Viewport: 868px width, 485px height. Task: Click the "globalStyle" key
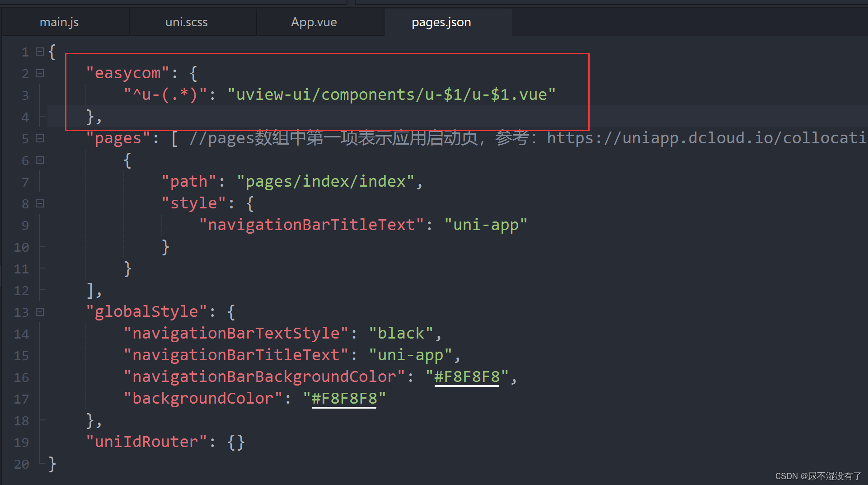click(146, 312)
